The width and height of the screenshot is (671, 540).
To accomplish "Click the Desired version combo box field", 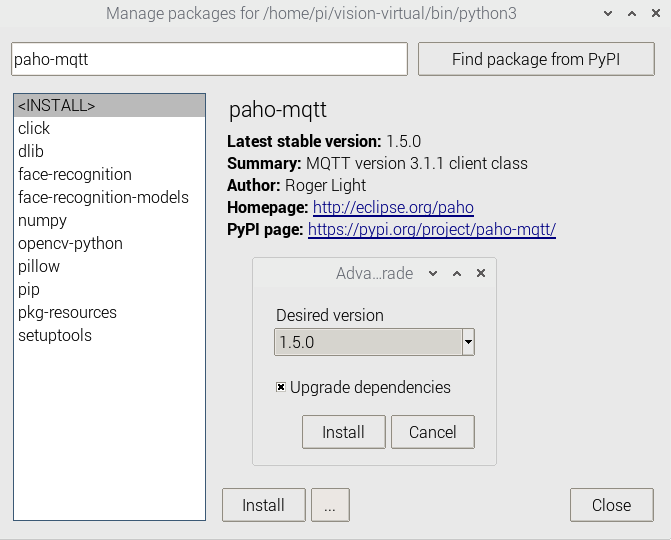I will click(x=367, y=342).
